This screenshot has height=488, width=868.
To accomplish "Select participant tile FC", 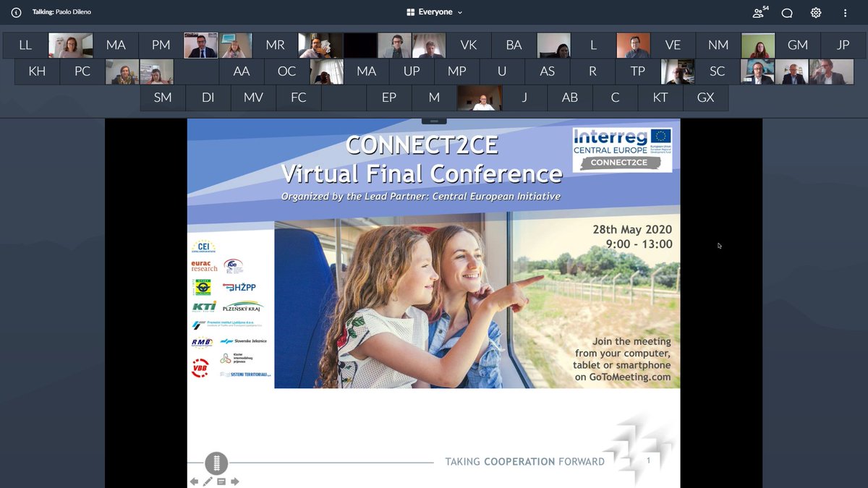I will [299, 98].
